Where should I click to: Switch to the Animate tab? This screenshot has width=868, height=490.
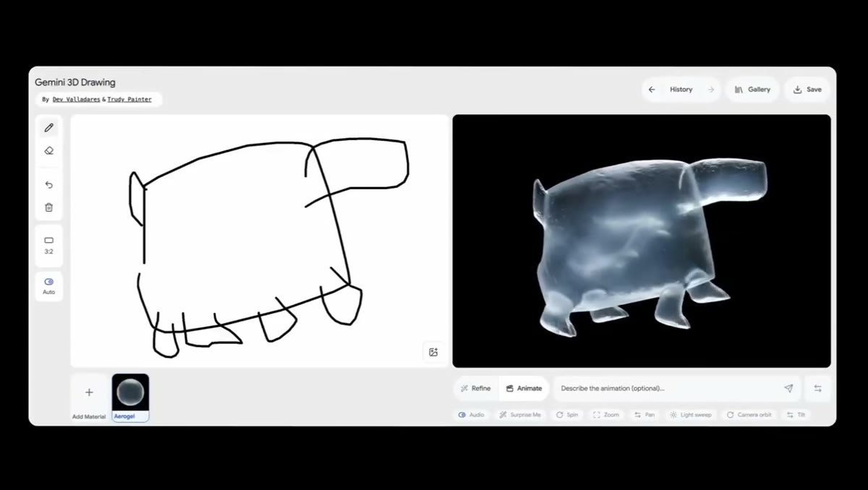coord(524,388)
